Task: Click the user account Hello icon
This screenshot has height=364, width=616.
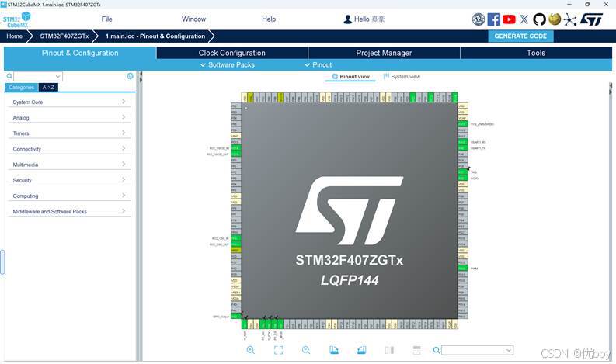Action: (348, 19)
